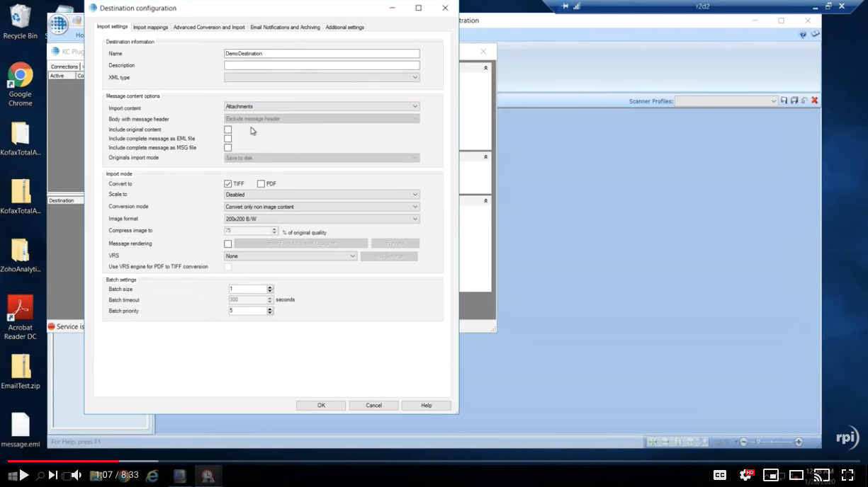Enter fullscreen mode for the video

(847, 475)
